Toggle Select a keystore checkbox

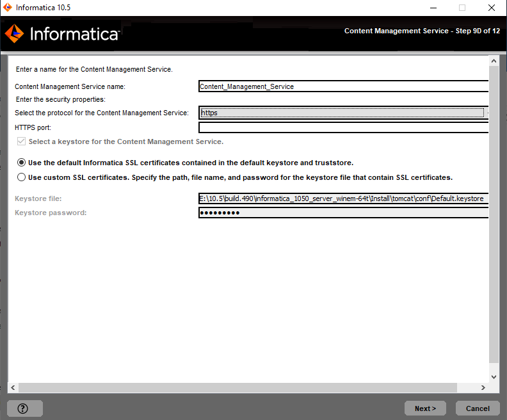point(21,141)
